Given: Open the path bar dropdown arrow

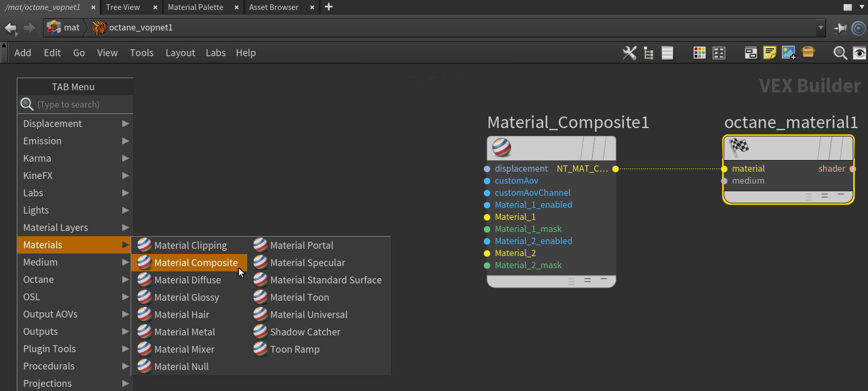Looking at the screenshot, I should click(x=820, y=28).
